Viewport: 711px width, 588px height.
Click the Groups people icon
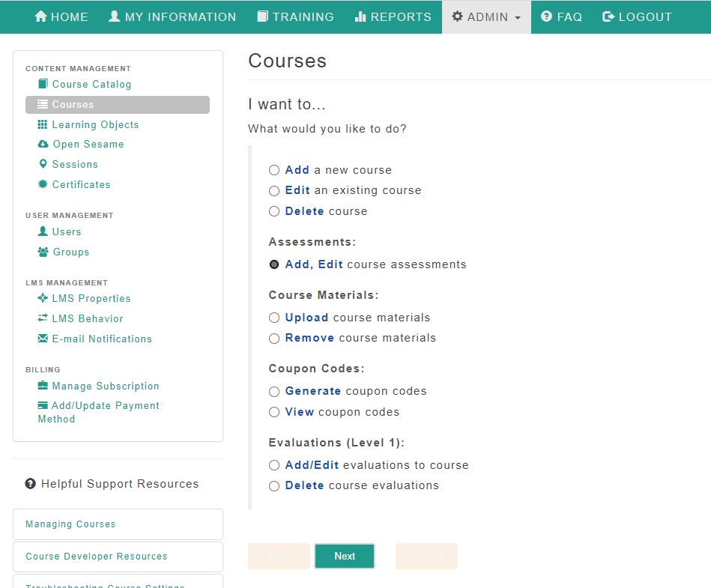pos(43,252)
